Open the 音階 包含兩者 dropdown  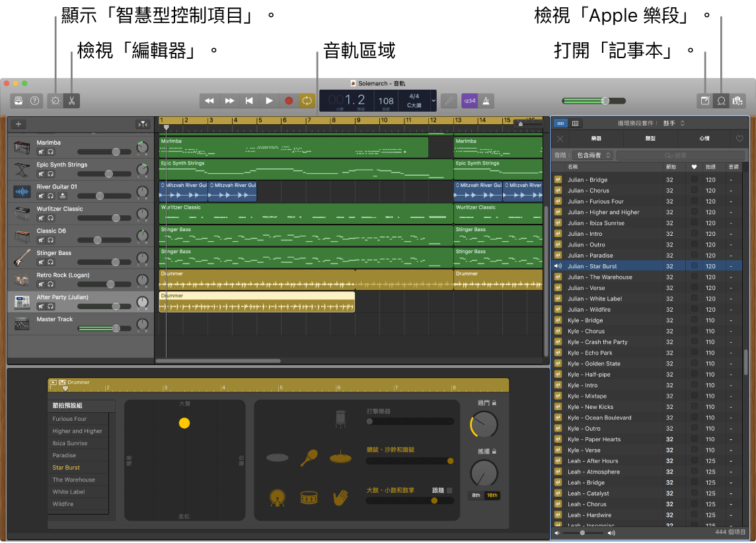593,155
